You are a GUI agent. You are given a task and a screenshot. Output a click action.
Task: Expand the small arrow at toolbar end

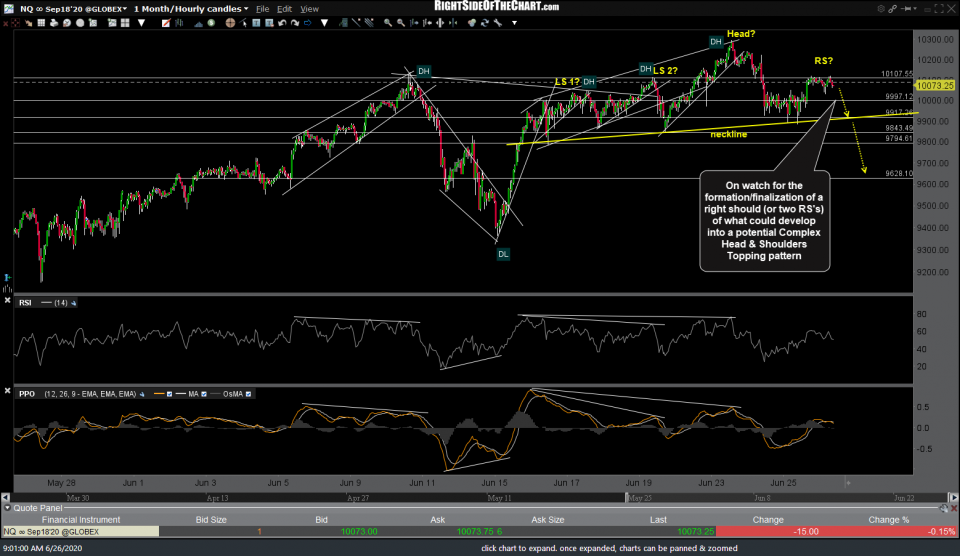click(x=514, y=23)
